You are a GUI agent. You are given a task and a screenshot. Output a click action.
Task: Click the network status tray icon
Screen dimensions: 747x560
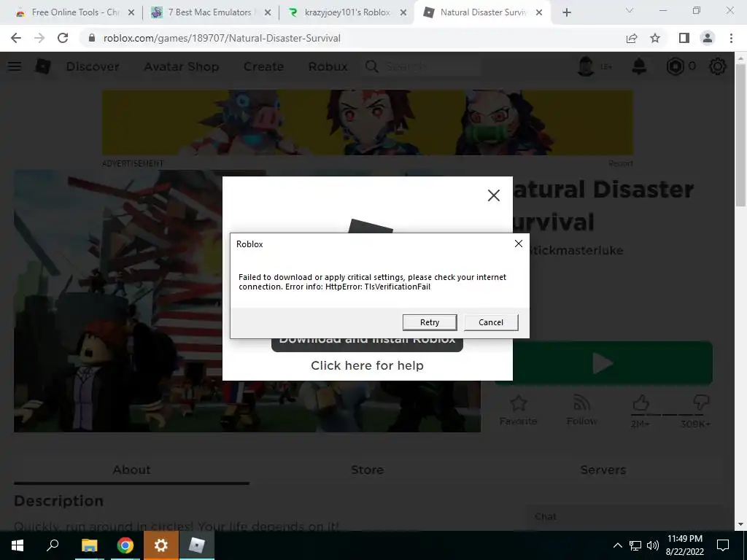(635, 545)
